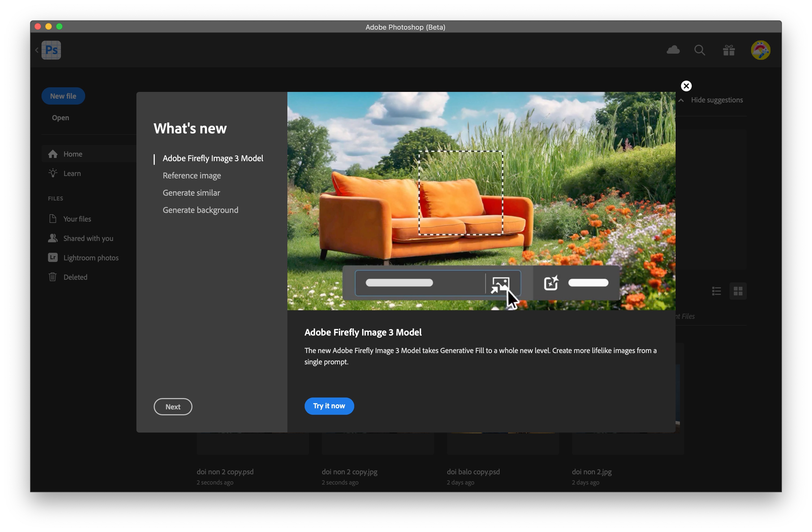Click the lightbulb Learn icon
Screen dimensions: 812x532
click(53, 173)
